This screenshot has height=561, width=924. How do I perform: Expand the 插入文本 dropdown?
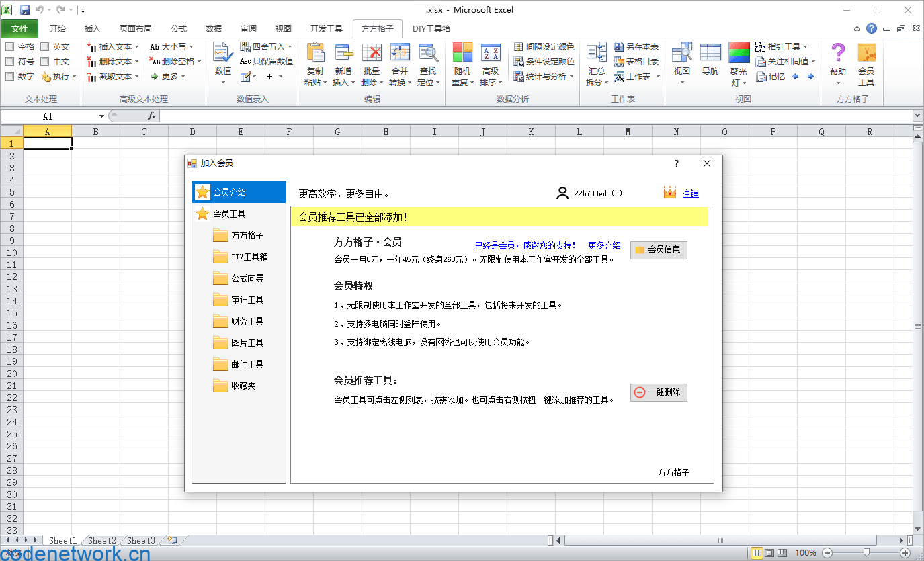tap(136, 47)
